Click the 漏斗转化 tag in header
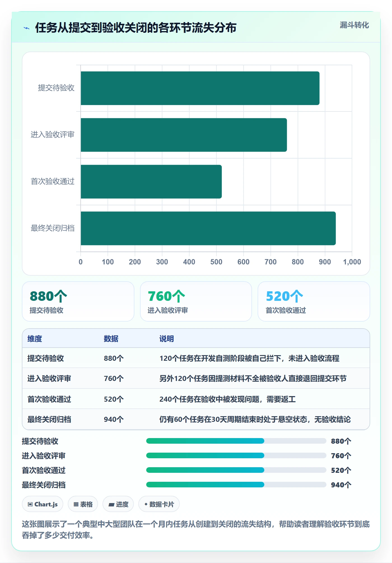Screen dimensions: 392x563 (x=354, y=25)
